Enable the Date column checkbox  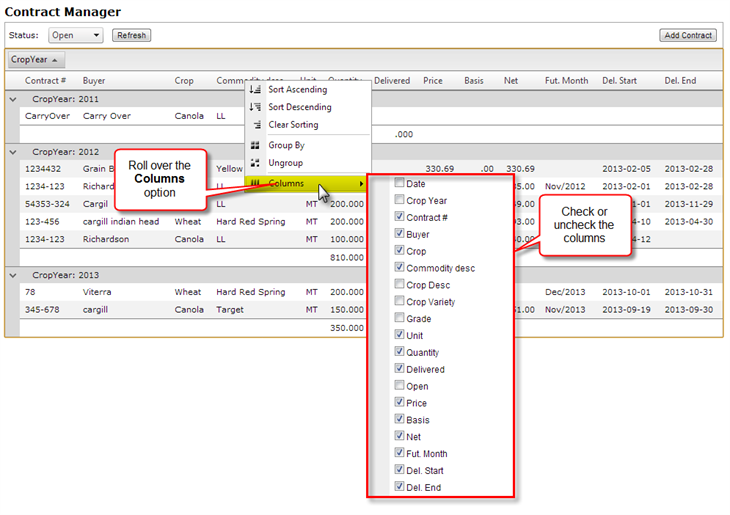tap(400, 183)
